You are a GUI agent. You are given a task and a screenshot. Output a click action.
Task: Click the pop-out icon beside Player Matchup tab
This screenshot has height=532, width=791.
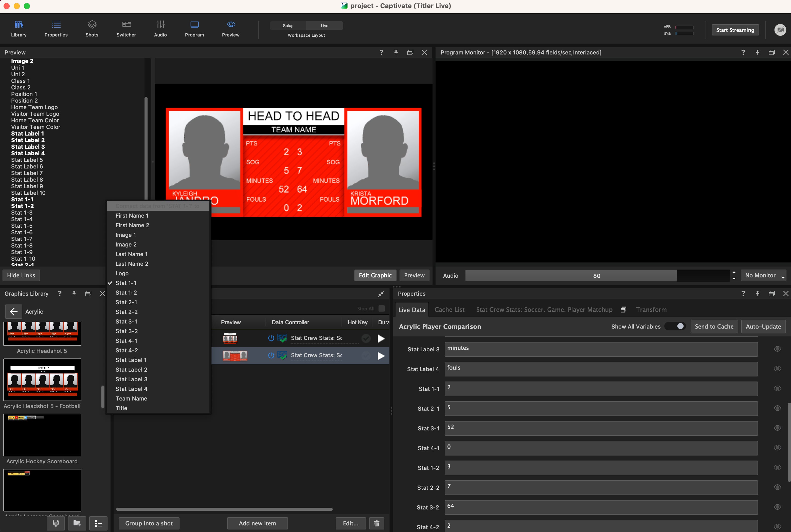(623, 309)
